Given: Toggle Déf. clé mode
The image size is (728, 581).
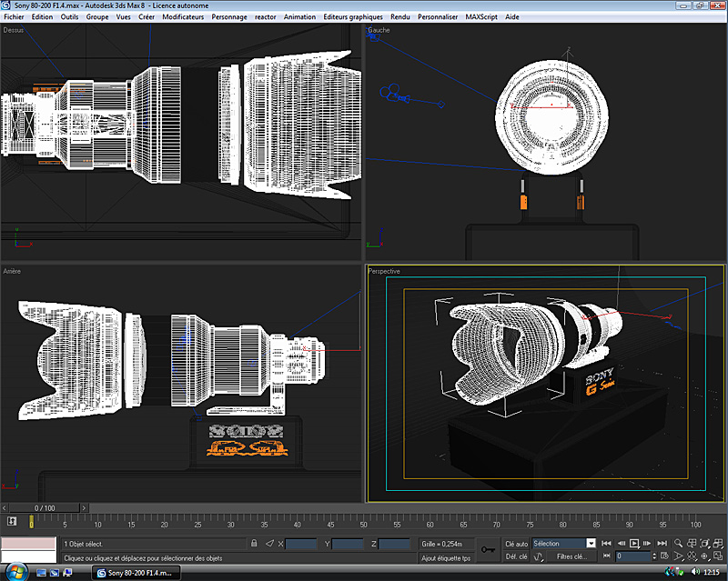Looking at the screenshot, I should (516, 556).
